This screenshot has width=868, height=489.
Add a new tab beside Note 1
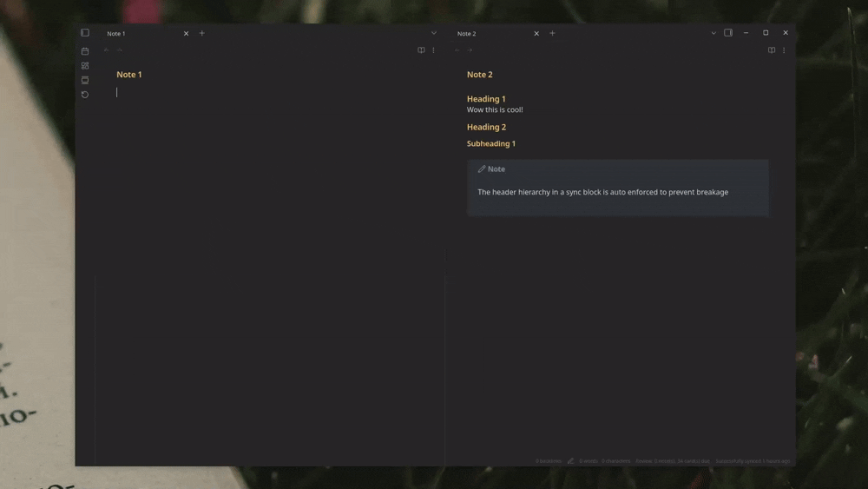point(202,33)
